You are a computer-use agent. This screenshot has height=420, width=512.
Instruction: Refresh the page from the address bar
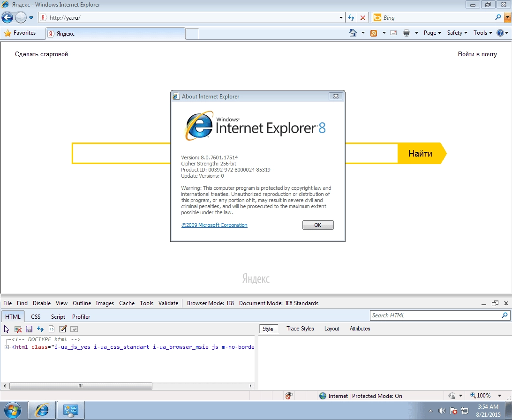351,18
